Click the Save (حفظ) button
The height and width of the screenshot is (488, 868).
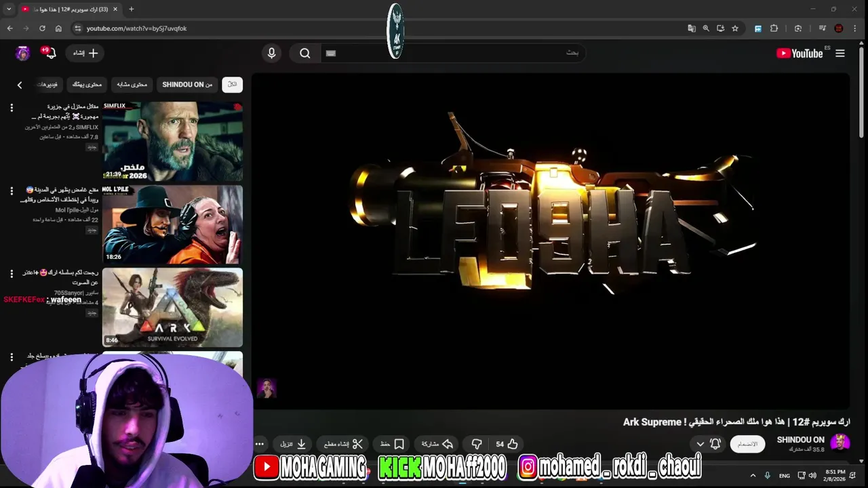pyautogui.click(x=393, y=444)
